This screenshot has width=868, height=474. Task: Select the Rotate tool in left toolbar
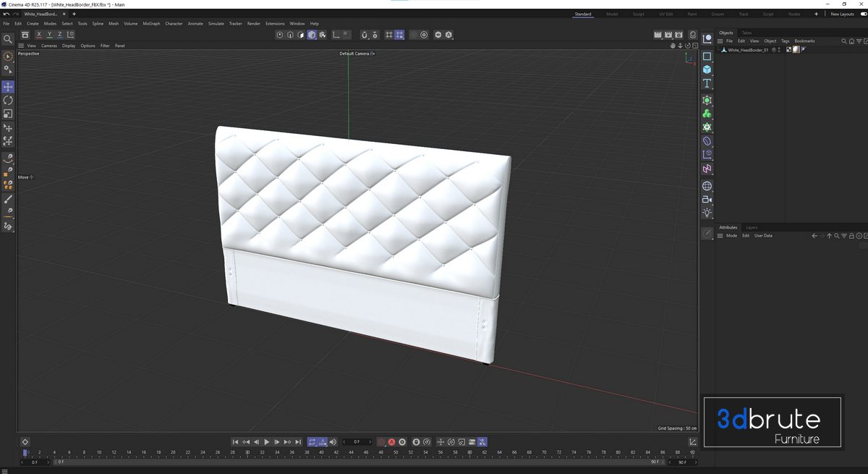[8, 101]
